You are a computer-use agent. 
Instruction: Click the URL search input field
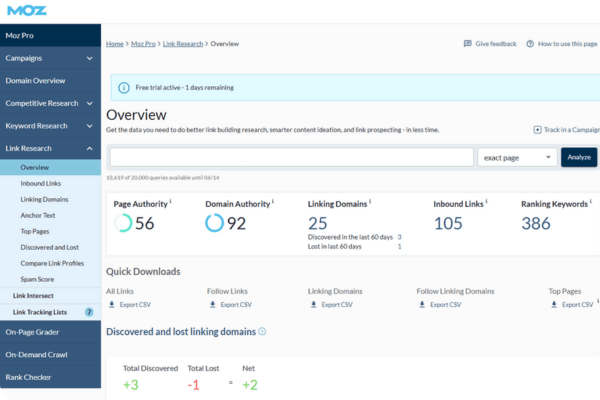tap(292, 157)
